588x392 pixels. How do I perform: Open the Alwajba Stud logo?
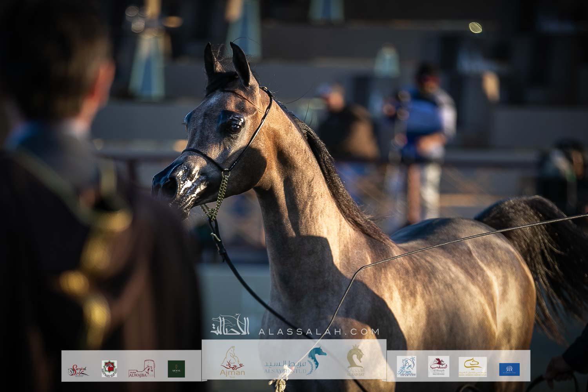(142, 369)
